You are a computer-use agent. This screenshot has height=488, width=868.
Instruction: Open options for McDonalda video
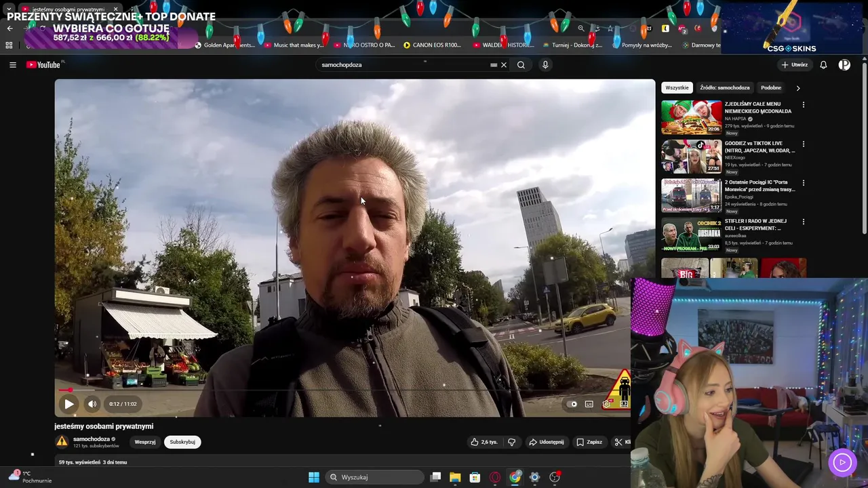tap(804, 105)
